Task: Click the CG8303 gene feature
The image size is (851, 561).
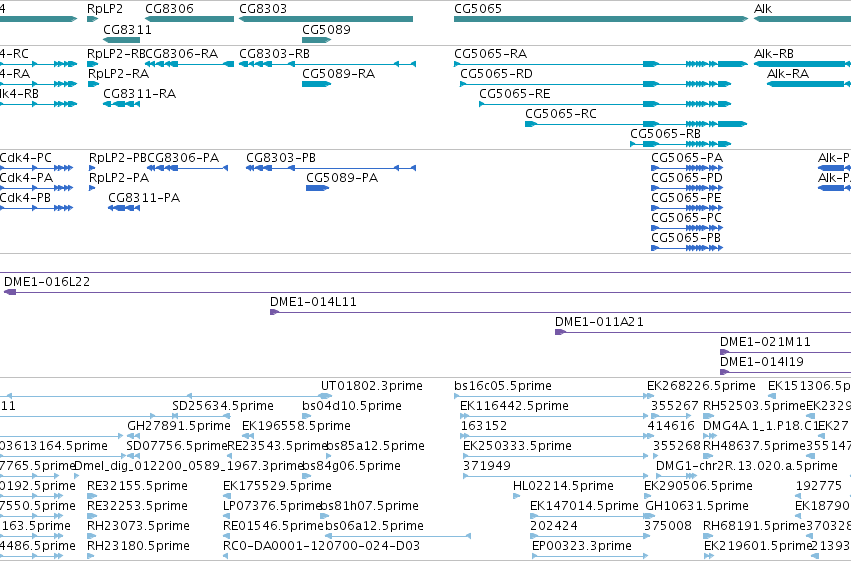Action: click(x=326, y=19)
